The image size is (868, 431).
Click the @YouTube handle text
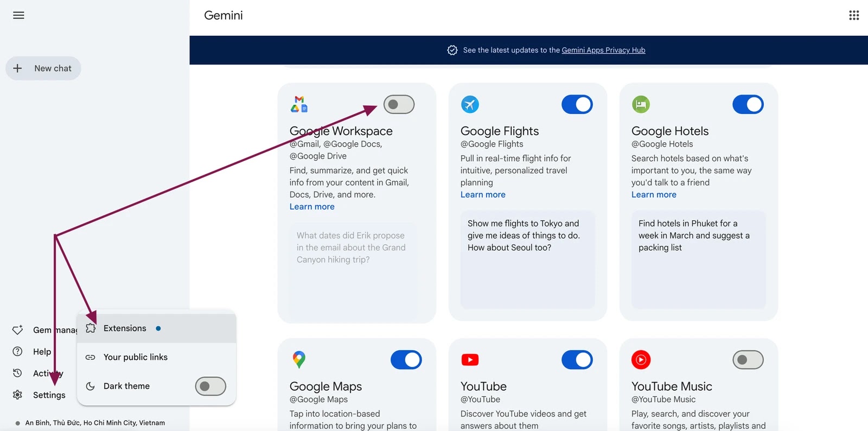480,399
